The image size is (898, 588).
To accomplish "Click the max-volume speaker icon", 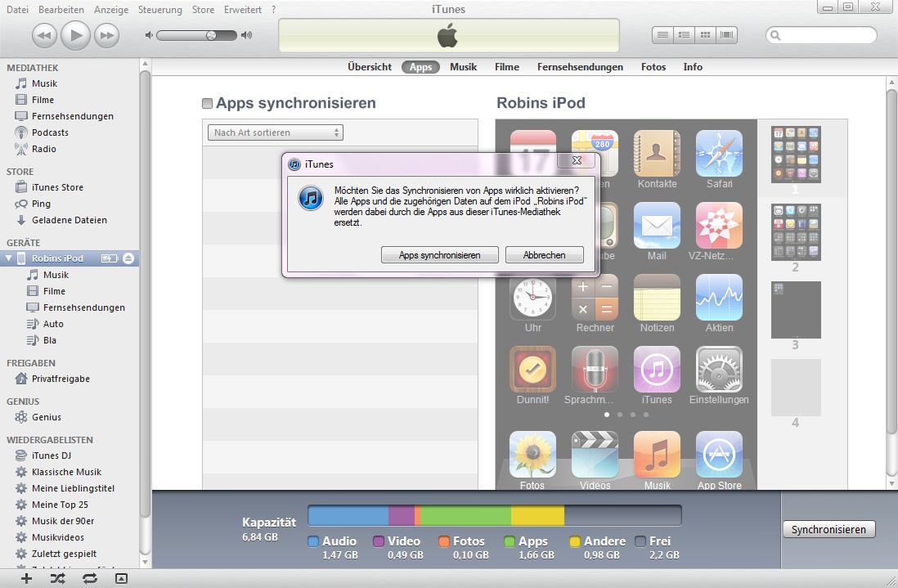I will [x=247, y=35].
